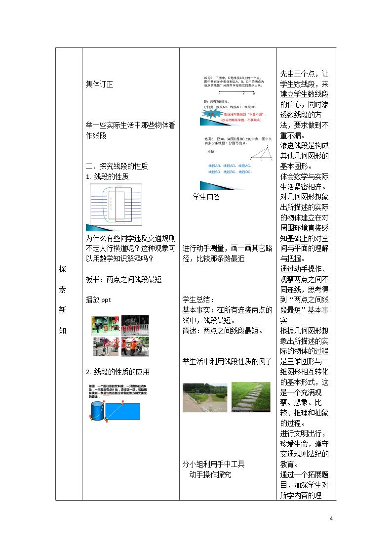Click the 播放 ppt text
The height and width of the screenshot is (555, 392).
(x=98, y=300)
